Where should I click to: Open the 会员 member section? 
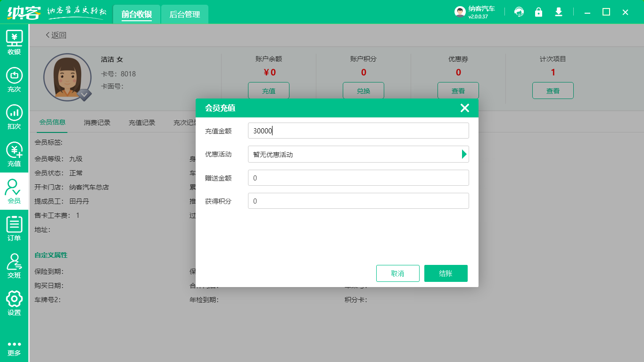(x=14, y=192)
